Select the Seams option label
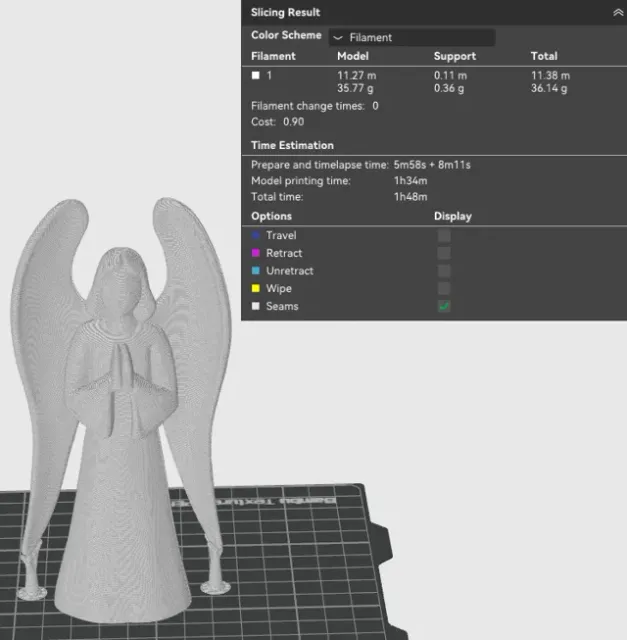 282,306
